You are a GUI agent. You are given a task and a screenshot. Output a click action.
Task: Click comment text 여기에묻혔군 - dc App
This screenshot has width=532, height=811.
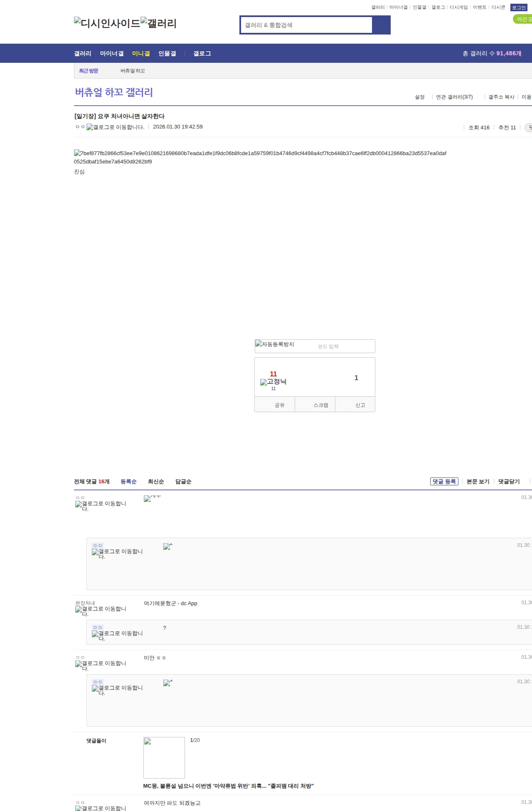click(x=170, y=603)
